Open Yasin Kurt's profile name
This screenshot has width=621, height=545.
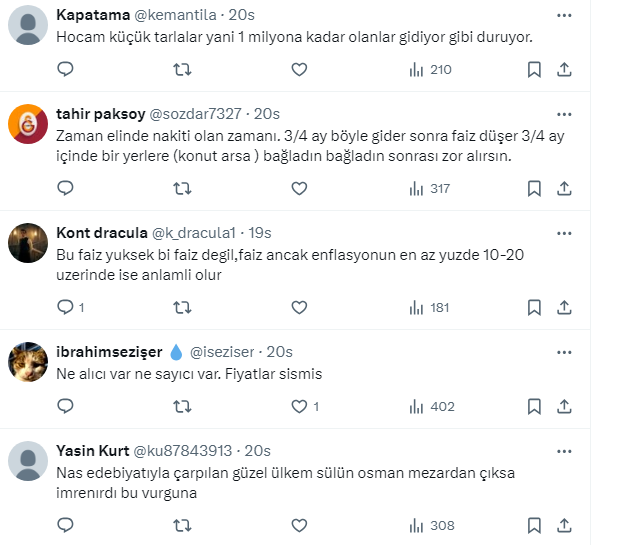[x=91, y=451]
